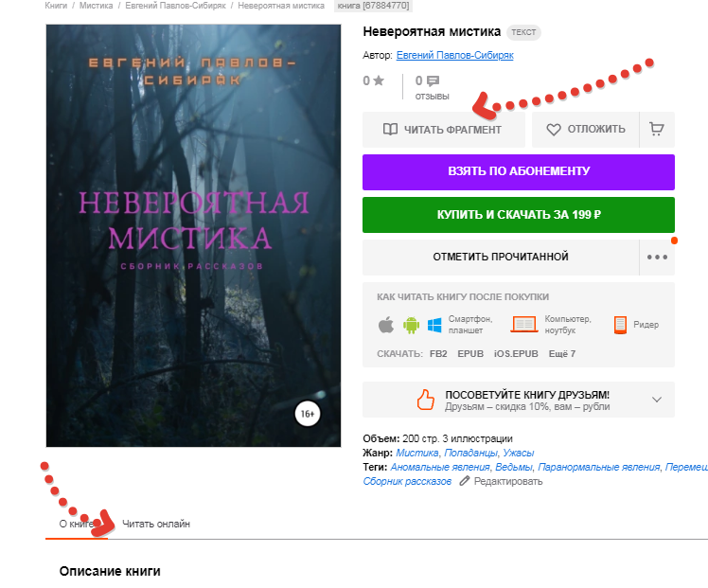
Task: Click the Взять по абонементу button
Action: tap(519, 172)
